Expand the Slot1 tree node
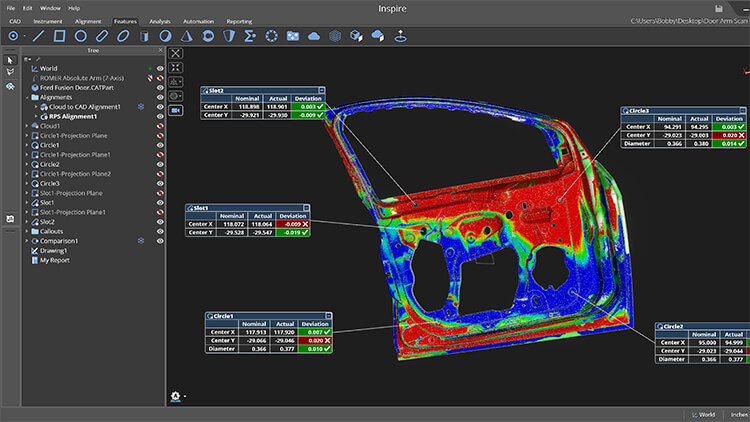Image resolution: width=750 pixels, height=422 pixels. pyautogui.click(x=27, y=202)
